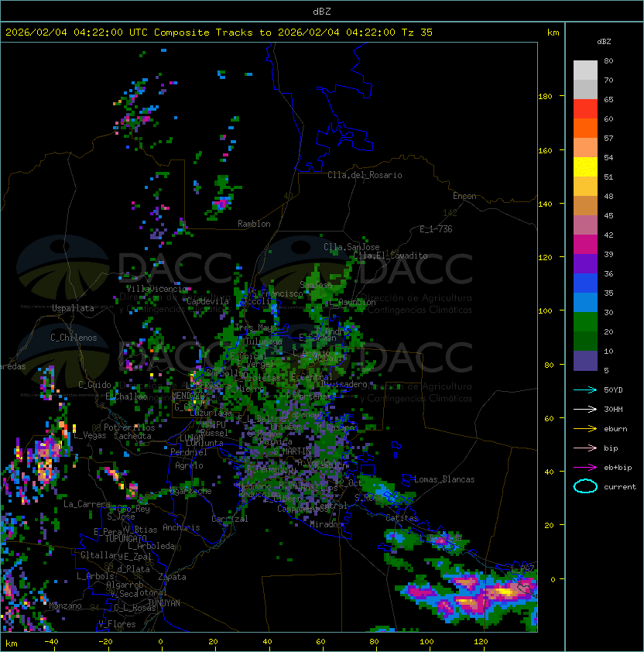The width and height of the screenshot is (644, 652).
Task: Click the 'Capdevila' map label
Action: 207,301
